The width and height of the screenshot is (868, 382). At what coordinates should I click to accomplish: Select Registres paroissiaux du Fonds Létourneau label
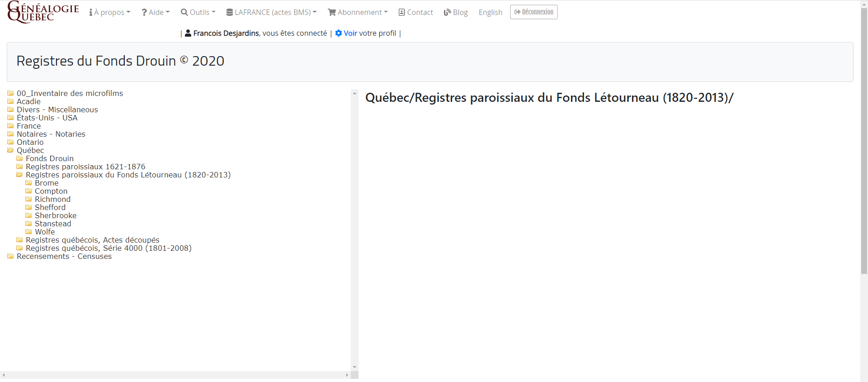point(128,175)
